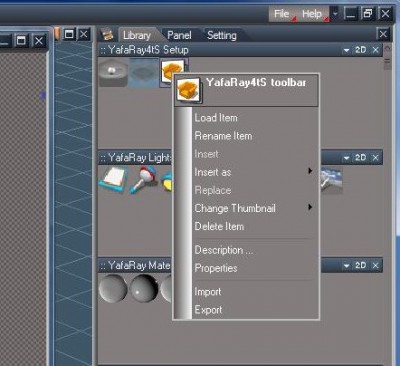Toggle 2D view for YafaRay Lights library
This screenshot has width=400, height=366.
pyautogui.click(x=361, y=158)
